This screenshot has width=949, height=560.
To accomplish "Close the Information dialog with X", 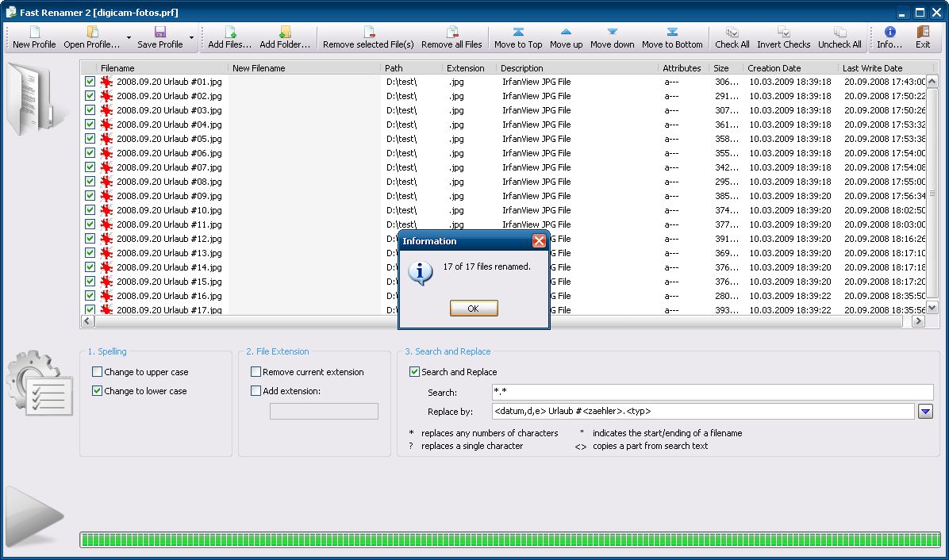I will [x=539, y=241].
